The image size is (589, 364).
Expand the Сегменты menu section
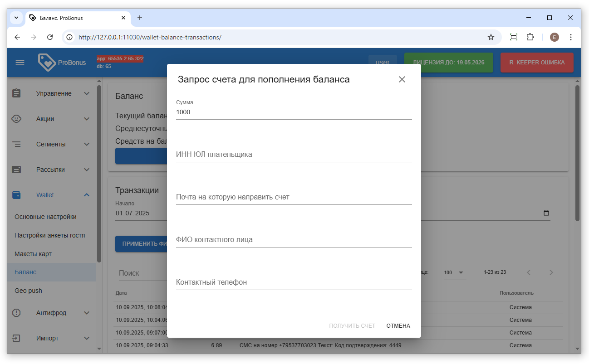[87, 144]
